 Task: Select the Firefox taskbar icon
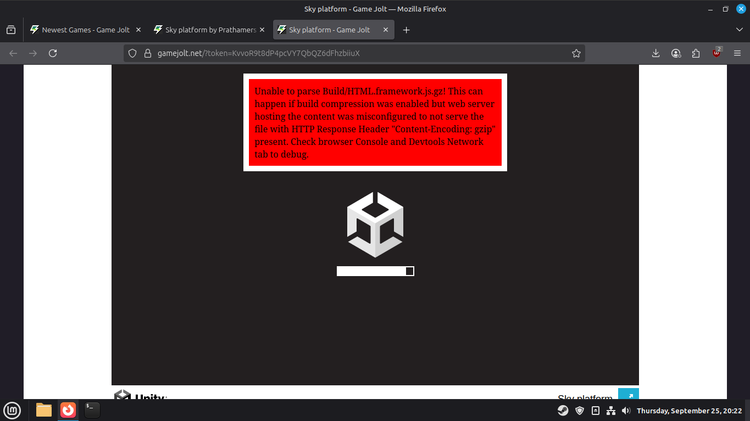coord(68,410)
